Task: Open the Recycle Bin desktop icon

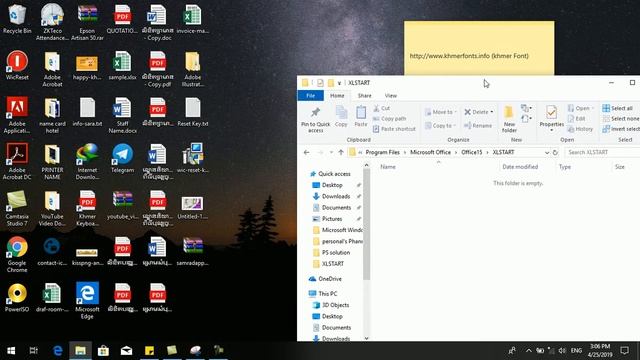Action: pos(17,19)
